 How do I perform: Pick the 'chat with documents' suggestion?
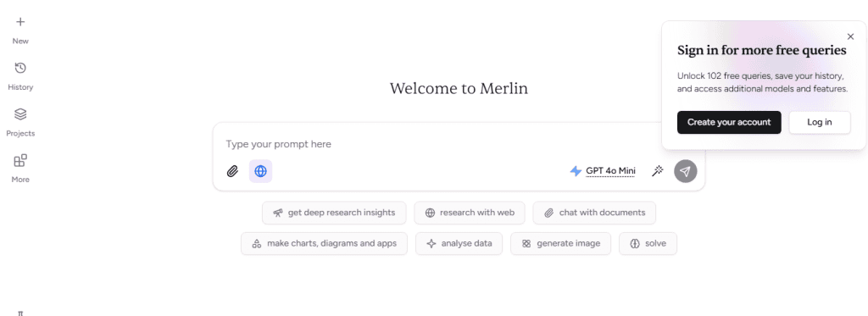tap(594, 213)
